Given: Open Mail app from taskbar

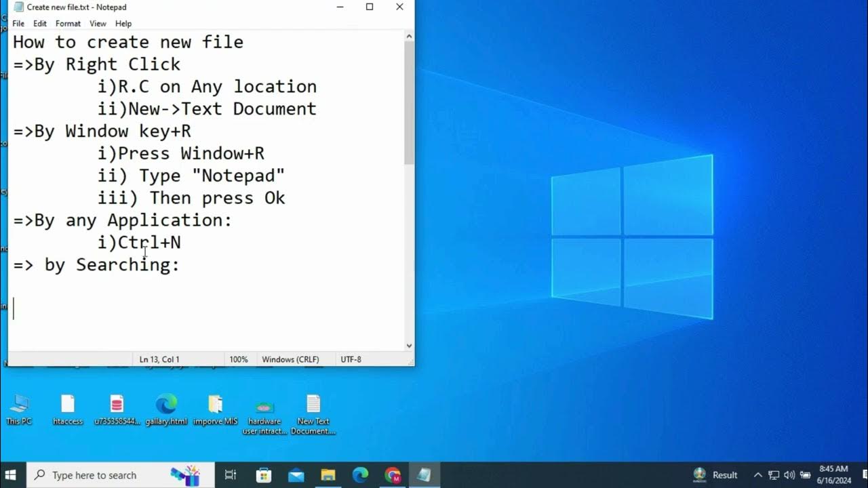Looking at the screenshot, I should click(296, 475).
